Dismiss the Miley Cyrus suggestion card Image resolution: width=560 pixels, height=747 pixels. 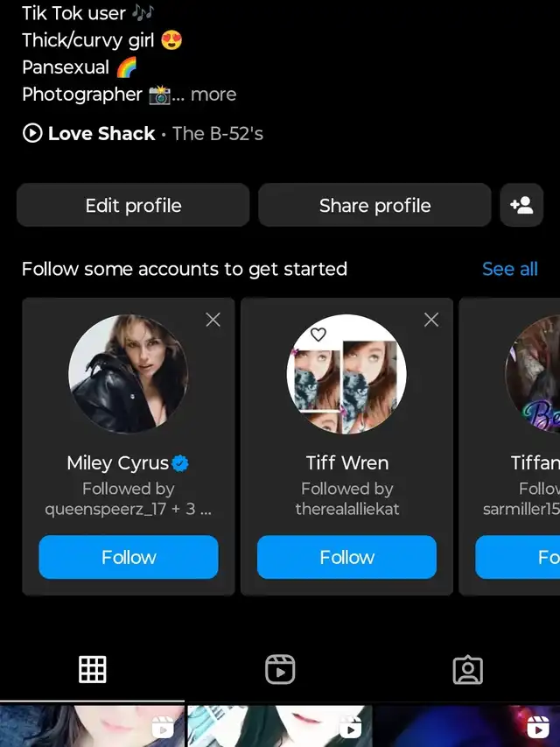point(213,320)
